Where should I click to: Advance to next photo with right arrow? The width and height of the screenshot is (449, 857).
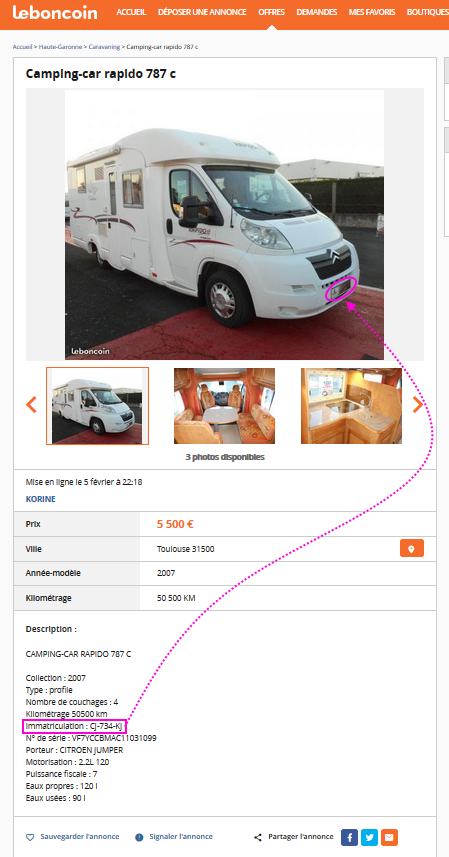pos(417,405)
